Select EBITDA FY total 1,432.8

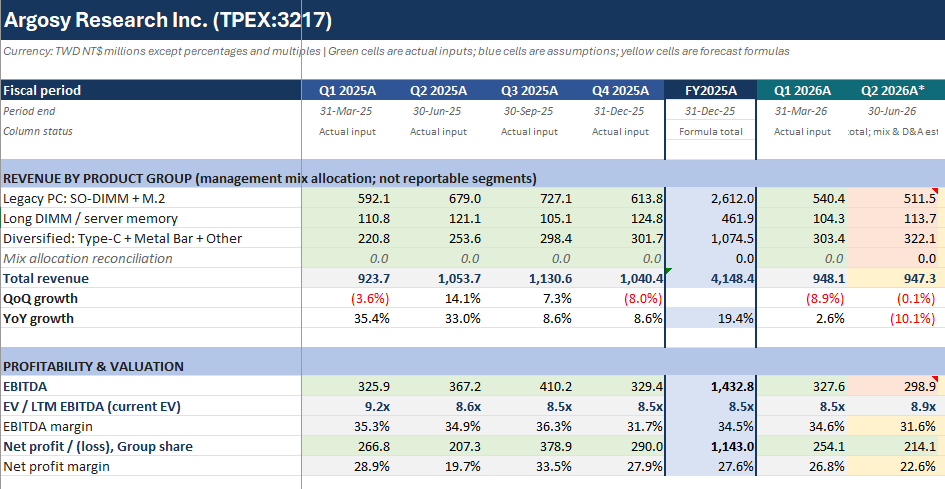[x=711, y=386]
